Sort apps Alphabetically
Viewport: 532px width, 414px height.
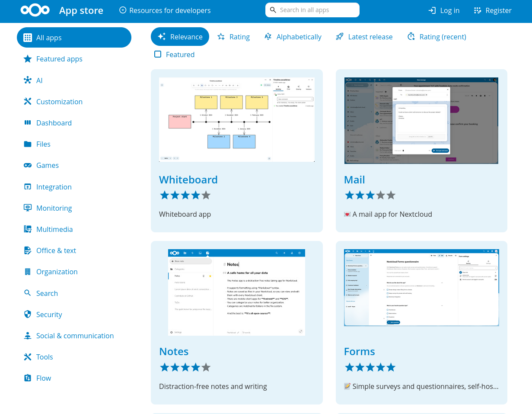tap(293, 37)
